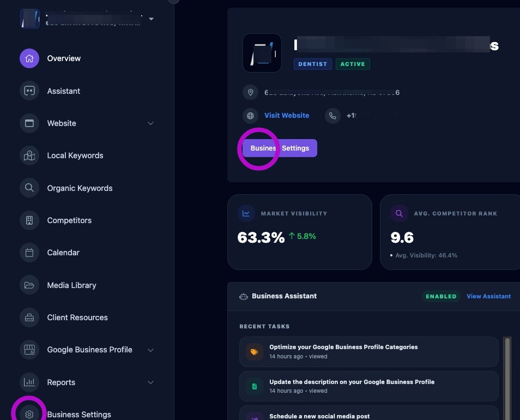Image resolution: width=520 pixels, height=420 pixels.
Task: Click the orange tag icon on Categories task
Action: [255, 352]
